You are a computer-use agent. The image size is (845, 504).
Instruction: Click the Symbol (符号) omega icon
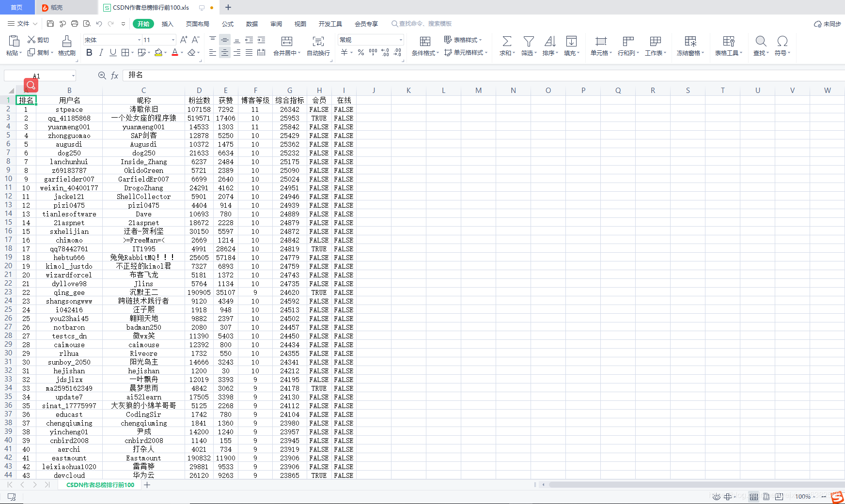point(782,41)
